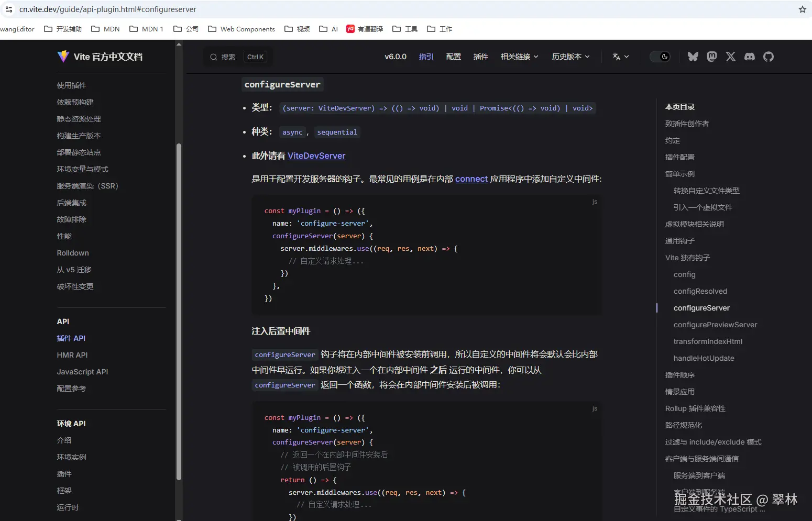
Task: Jump to Rollup 插件兼容性 in outline
Action: pyautogui.click(x=696, y=408)
